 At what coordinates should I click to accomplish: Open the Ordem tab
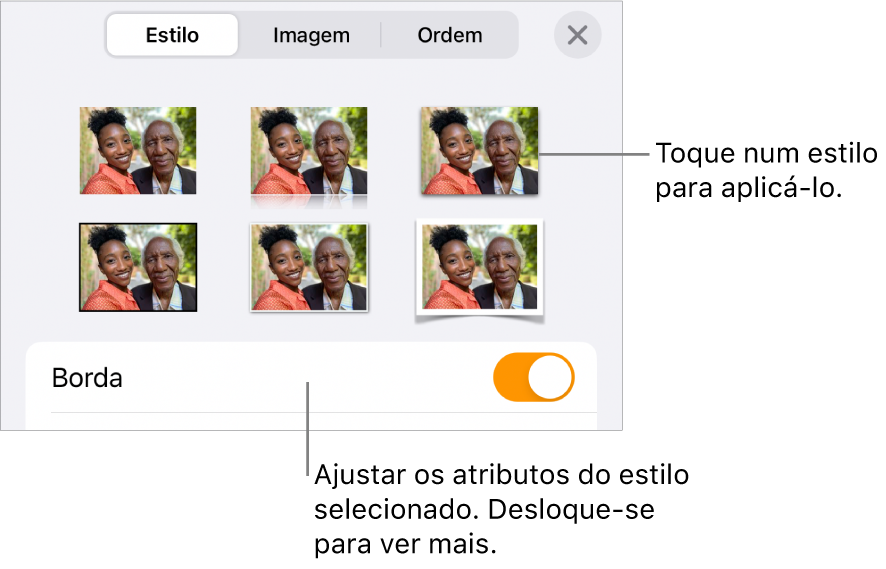[450, 35]
